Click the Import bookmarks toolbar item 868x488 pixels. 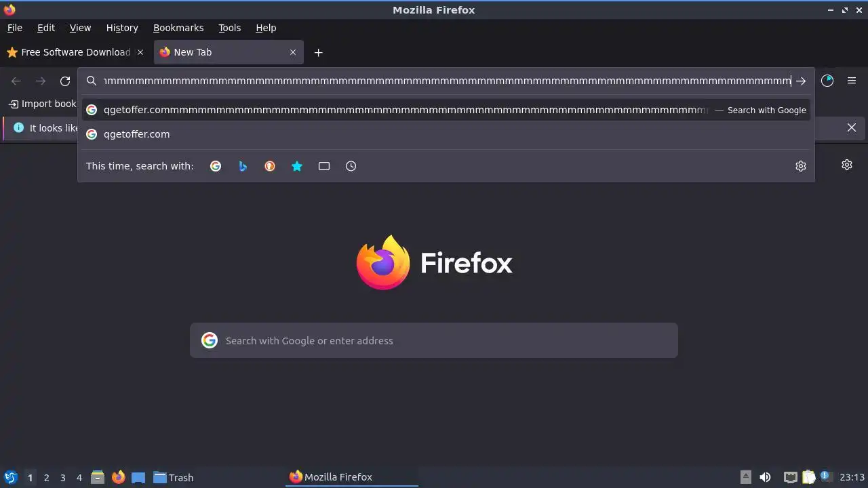click(x=42, y=104)
